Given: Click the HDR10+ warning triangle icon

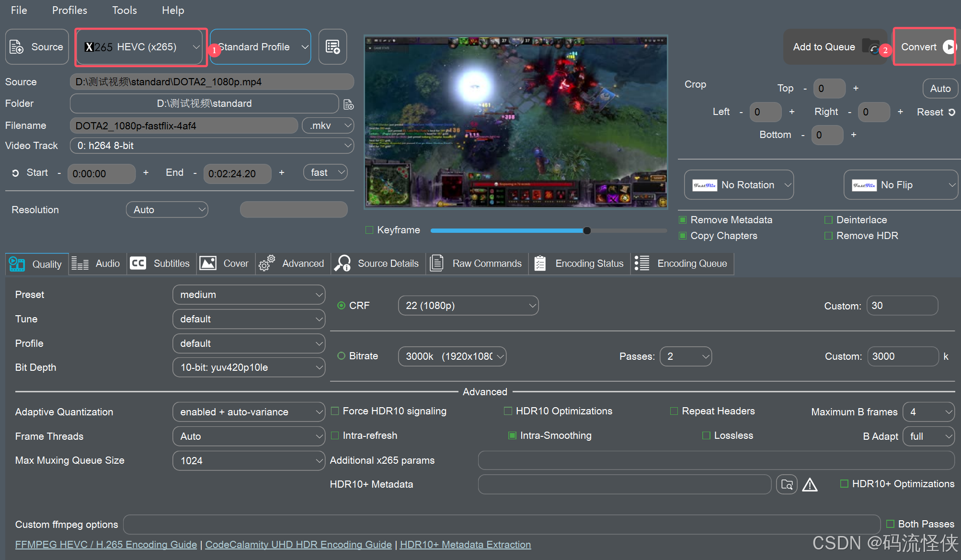Looking at the screenshot, I should [810, 485].
